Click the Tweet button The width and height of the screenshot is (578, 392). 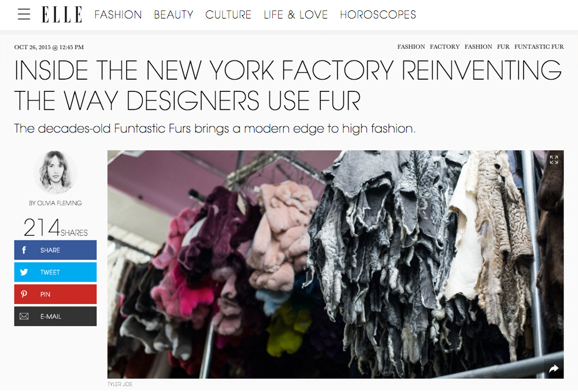(x=55, y=272)
